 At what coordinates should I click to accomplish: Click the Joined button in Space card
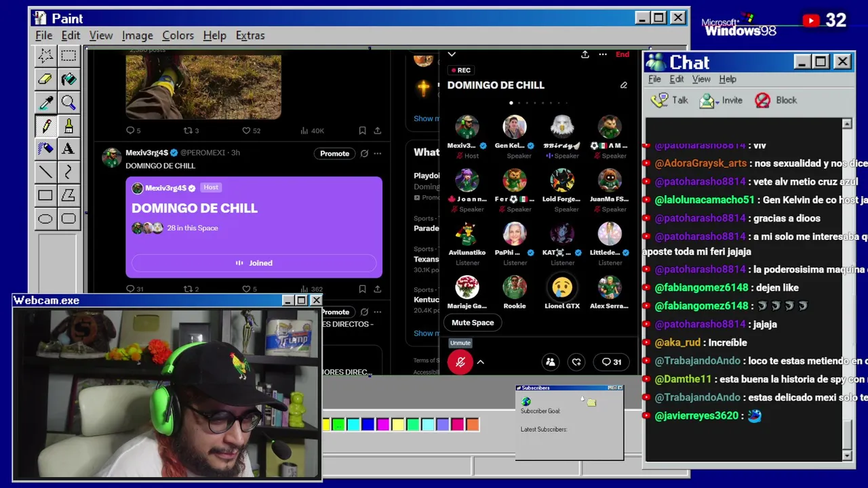coord(254,263)
